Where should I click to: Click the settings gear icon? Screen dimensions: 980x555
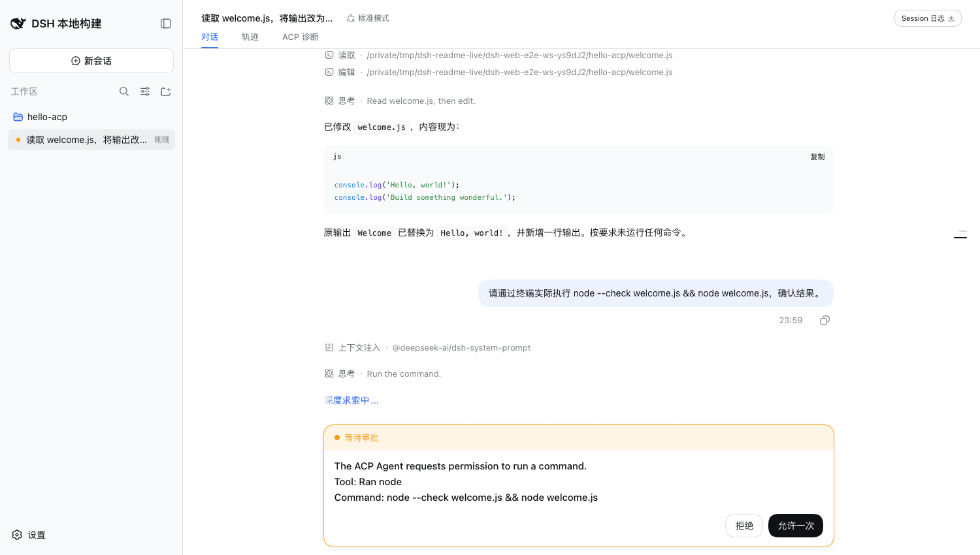[x=17, y=535]
